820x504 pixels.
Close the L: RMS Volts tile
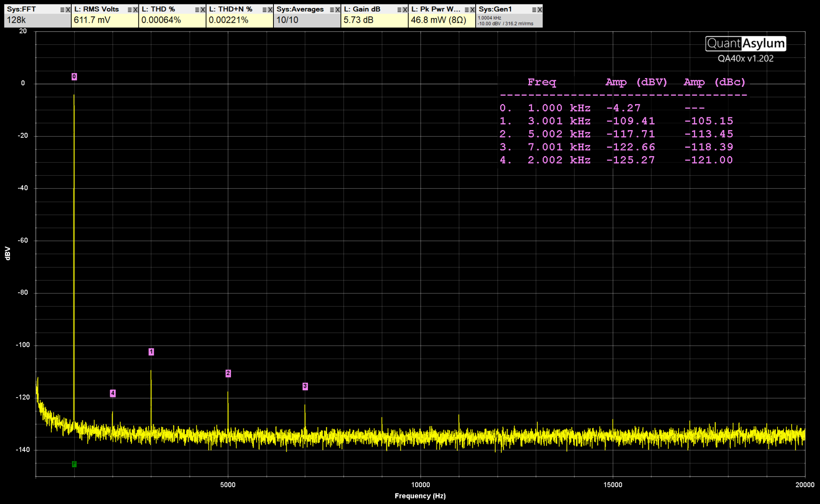pos(135,10)
